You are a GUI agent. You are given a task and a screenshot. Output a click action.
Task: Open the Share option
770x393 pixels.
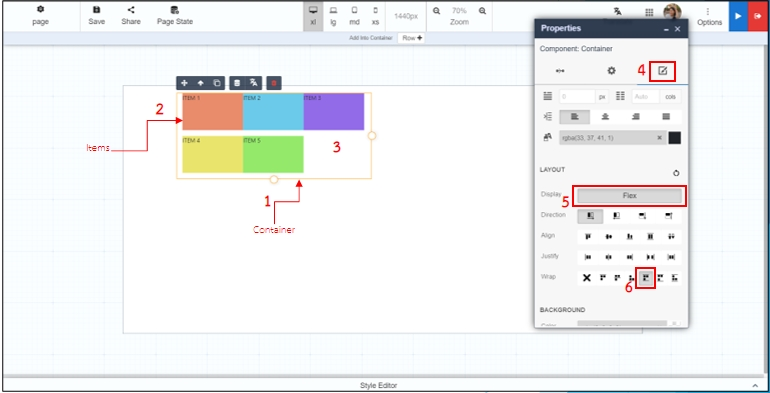(x=131, y=16)
